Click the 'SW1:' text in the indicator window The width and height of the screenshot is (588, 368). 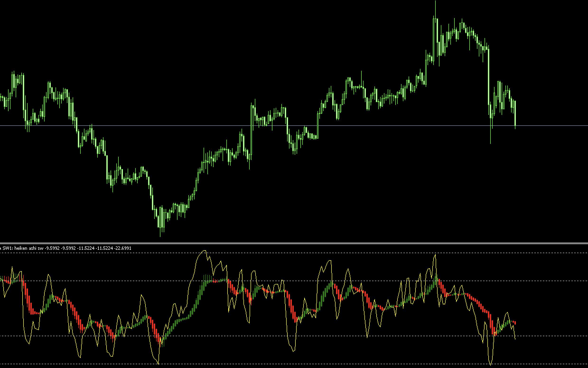point(8,248)
